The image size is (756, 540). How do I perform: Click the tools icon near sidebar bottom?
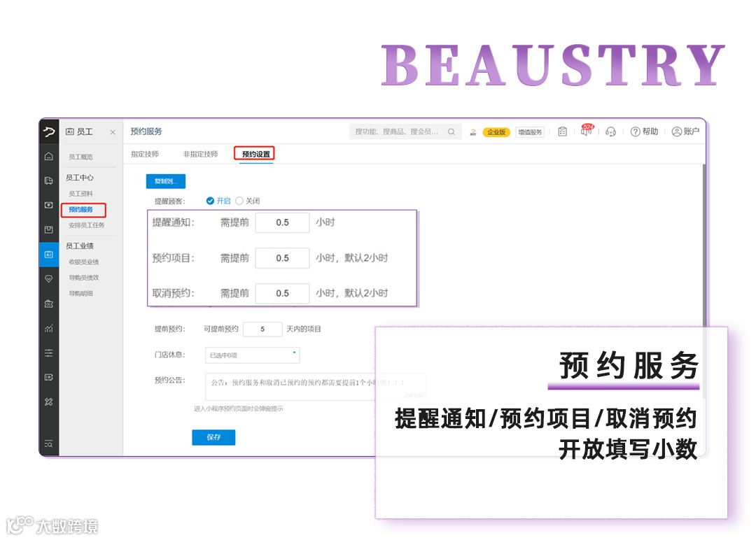49,402
